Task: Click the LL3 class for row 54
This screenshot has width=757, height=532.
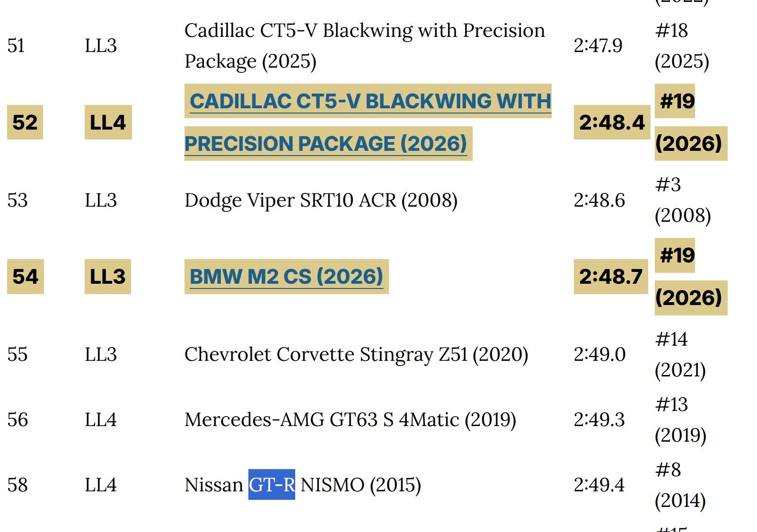Action: click(107, 277)
